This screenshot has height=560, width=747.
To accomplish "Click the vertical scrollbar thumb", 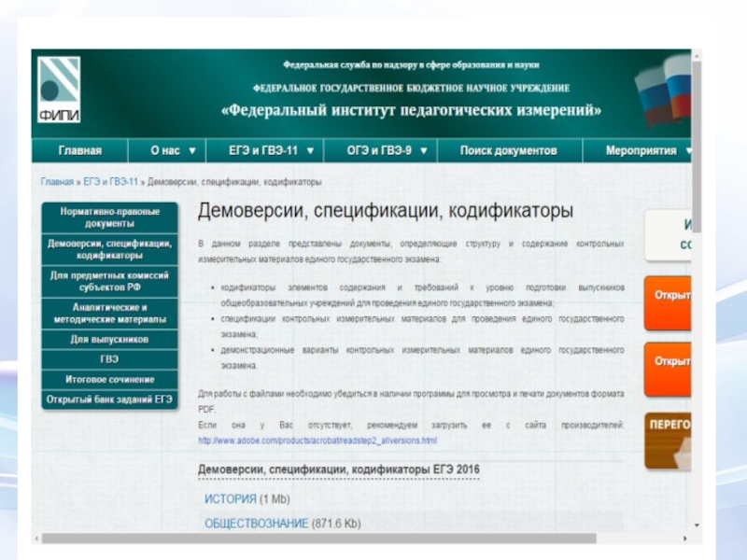I will (x=697, y=147).
